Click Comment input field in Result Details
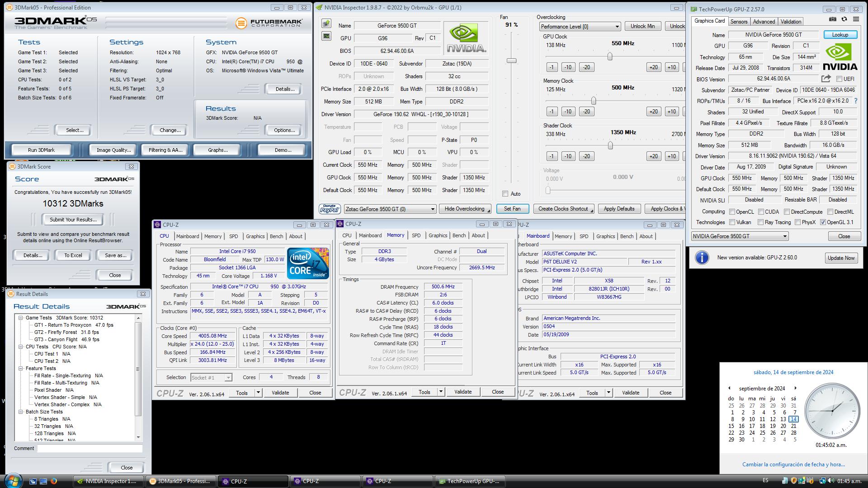Image resolution: width=868 pixels, height=488 pixels. click(90, 449)
